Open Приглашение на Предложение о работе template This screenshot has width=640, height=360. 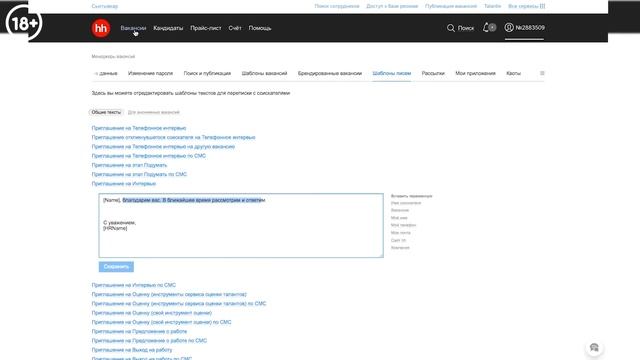click(139, 331)
